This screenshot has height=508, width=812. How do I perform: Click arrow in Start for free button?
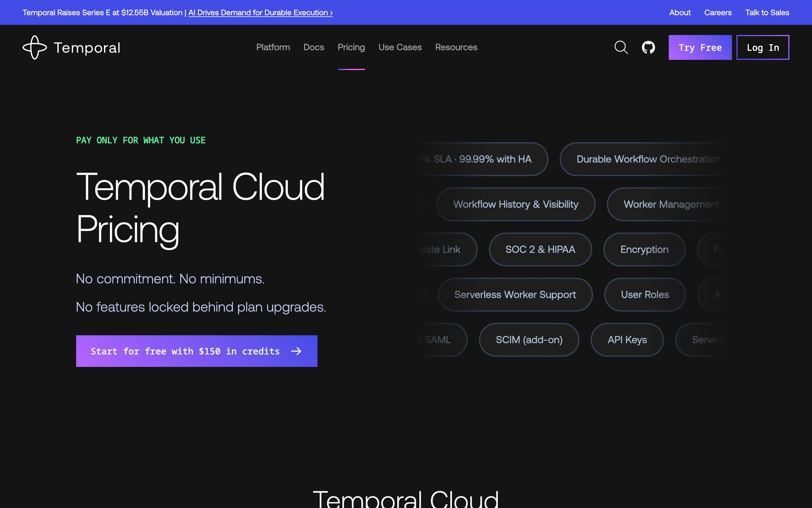point(296,351)
